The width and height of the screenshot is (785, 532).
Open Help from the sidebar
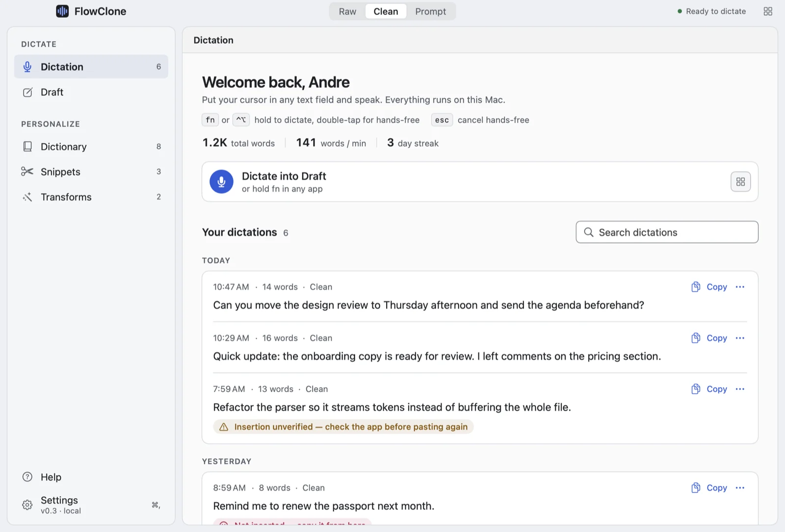(91, 477)
